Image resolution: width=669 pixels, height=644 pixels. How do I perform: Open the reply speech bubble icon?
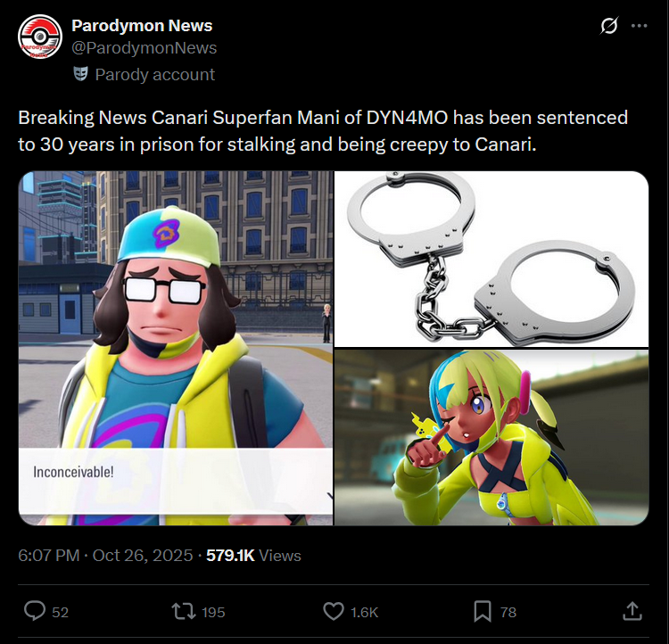tap(35, 611)
